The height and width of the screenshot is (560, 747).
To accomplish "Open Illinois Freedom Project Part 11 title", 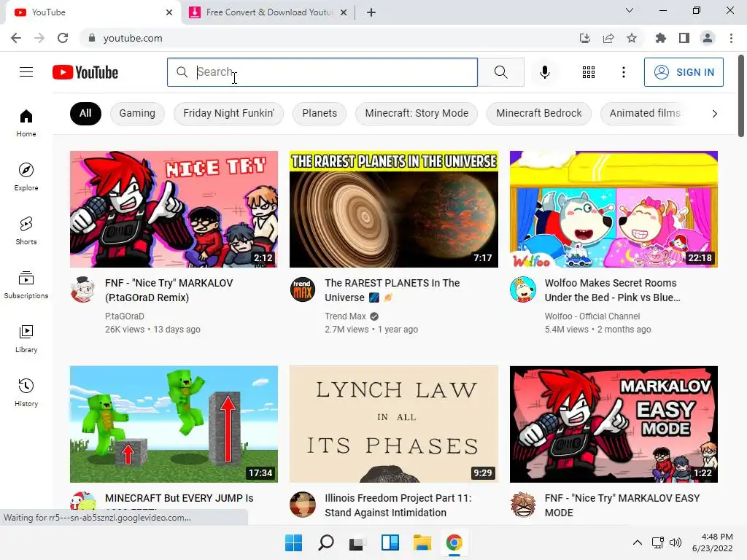I will (x=398, y=505).
